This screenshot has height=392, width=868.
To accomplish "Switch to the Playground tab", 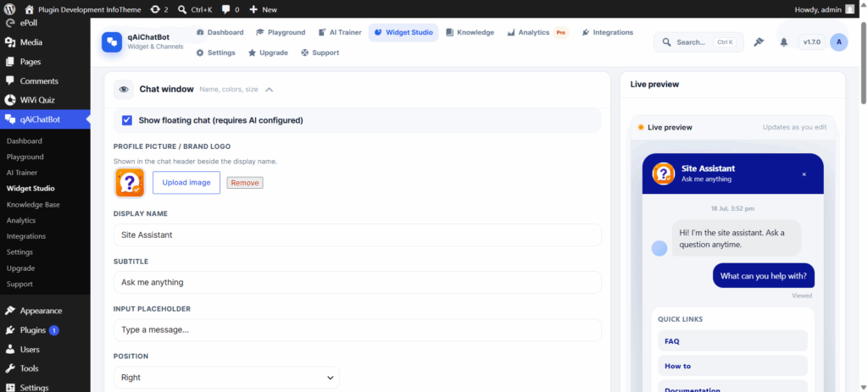I will coord(281,33).
